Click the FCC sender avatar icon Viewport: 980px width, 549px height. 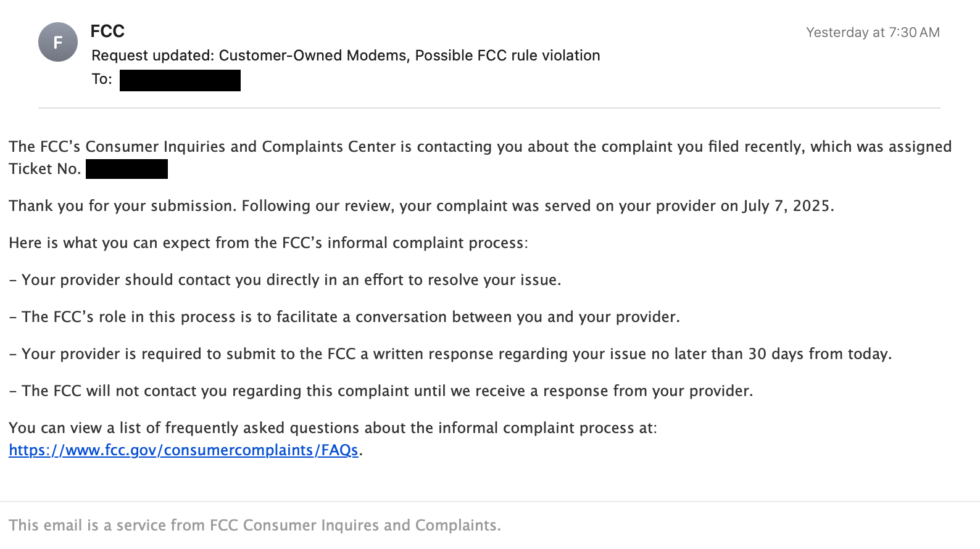(x=58, y=42)
